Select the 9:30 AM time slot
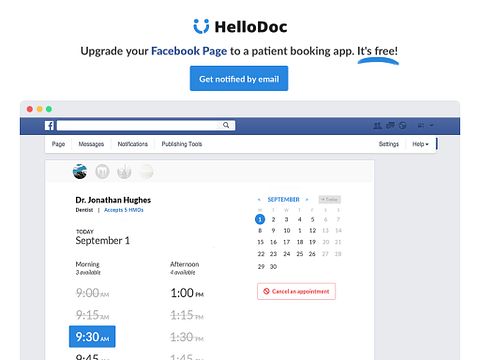The width and height of the screenshot is (480, 360). click(x=92, y=337)
